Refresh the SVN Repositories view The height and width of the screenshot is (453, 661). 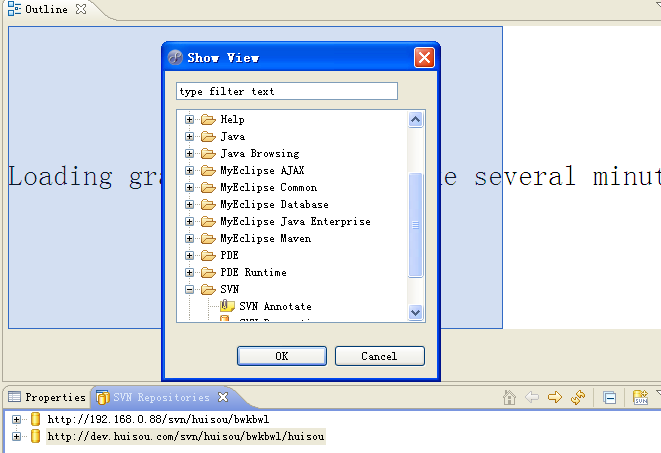pyautogui.click(x=578, y=397)
